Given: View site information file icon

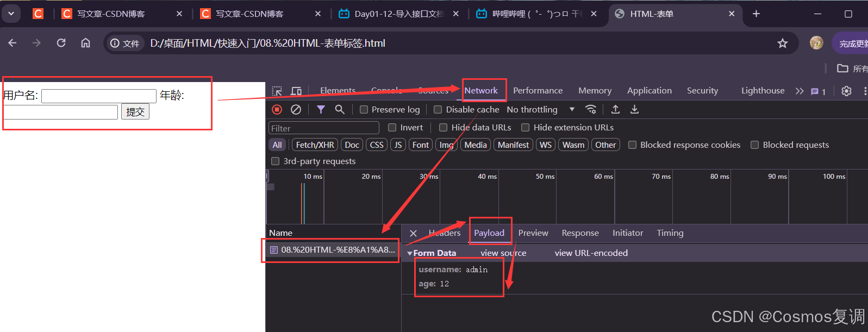Looking at the screenshot, I should pyautogui.click(x=124, y=43).
